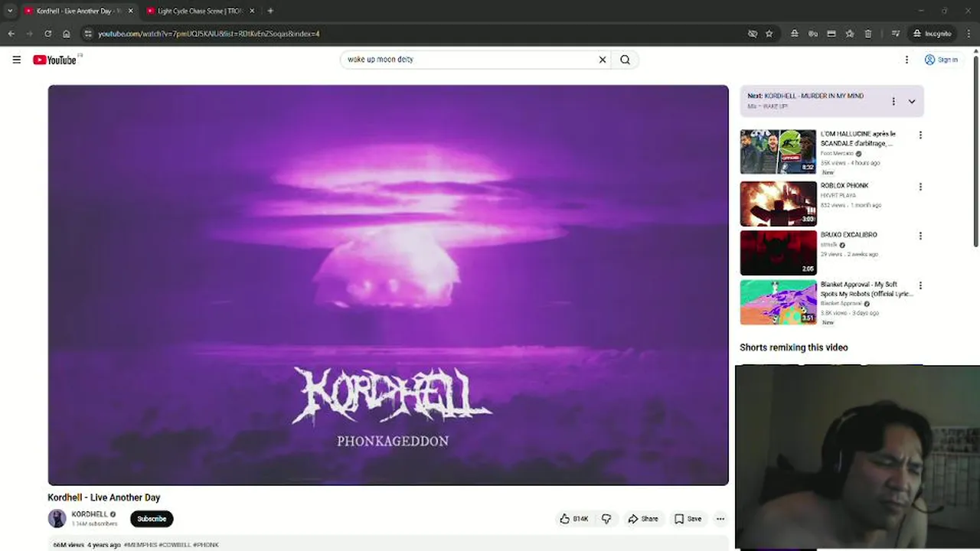980x551 pixels.
Task: Expand the Next playlist panel chevron
Action: click(912, 101)
